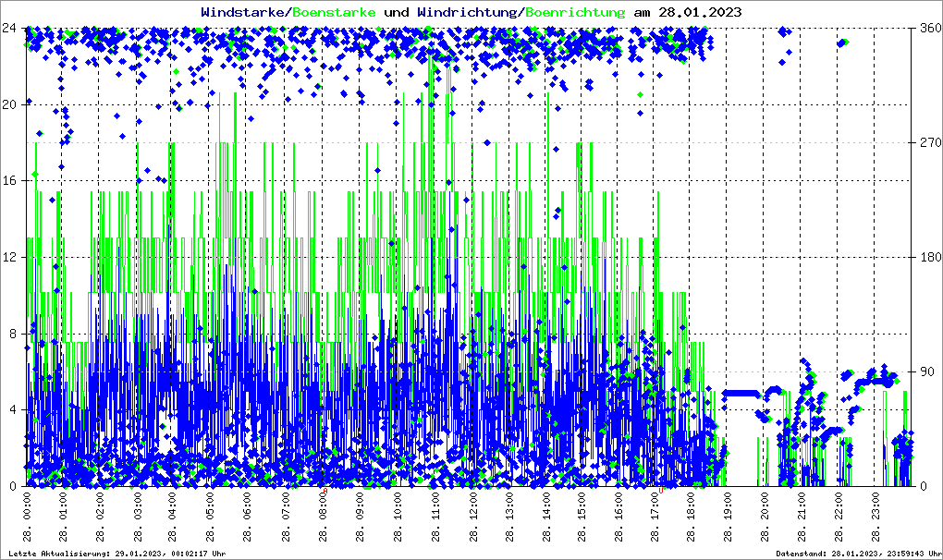Viewport: 943px width, 560px height.
Task: Click the '28. 03:00' time axis label
Action: pyautogui.click(x=137, y=517)
